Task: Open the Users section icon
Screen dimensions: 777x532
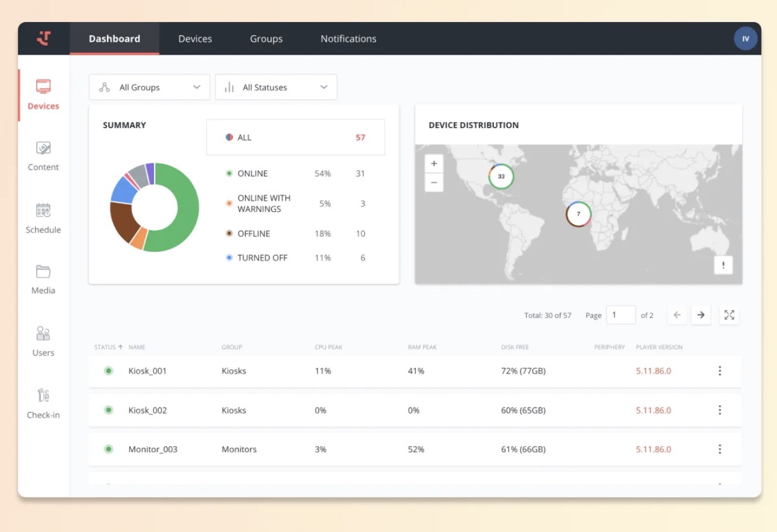Action: click(43, 333)
